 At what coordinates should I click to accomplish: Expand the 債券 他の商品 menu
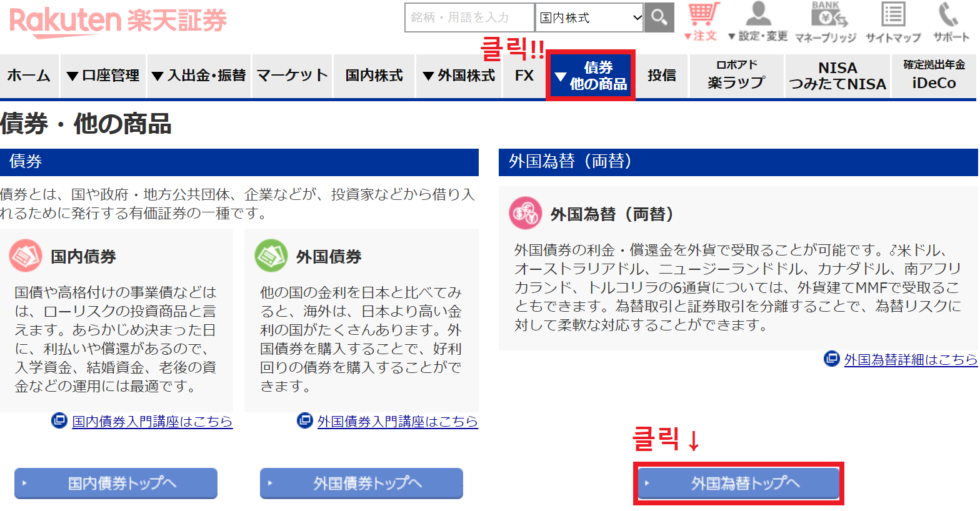(x=591, y=76)
